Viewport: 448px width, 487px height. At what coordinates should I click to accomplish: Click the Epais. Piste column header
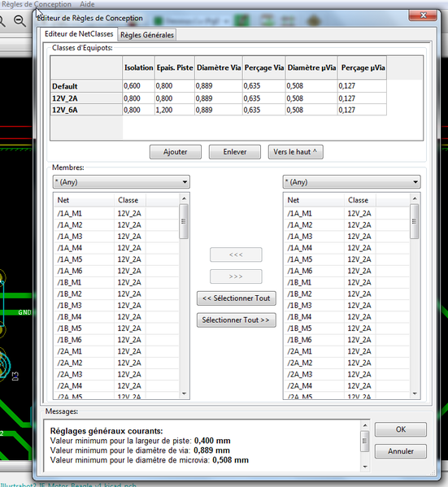point(175,67)
